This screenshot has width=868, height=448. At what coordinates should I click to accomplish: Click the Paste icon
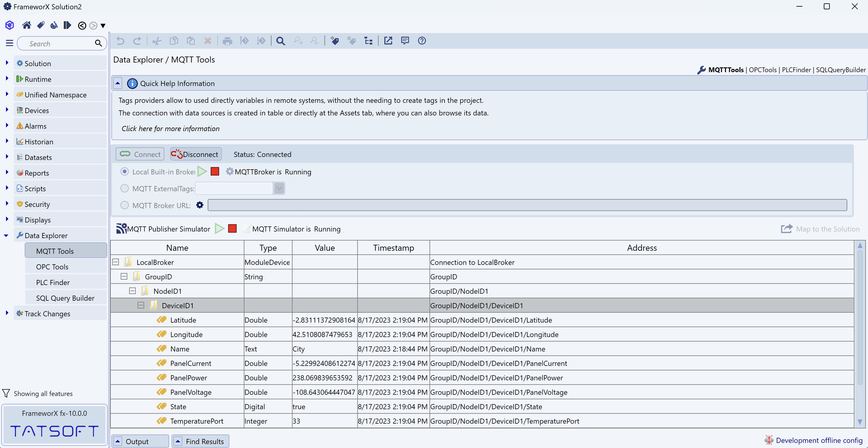tap(191, 41)
